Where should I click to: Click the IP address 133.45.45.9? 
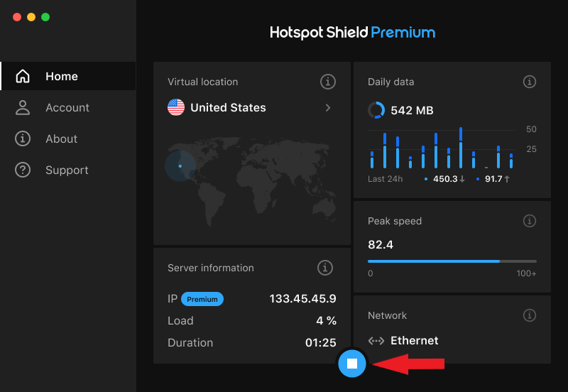click(303, 298)
